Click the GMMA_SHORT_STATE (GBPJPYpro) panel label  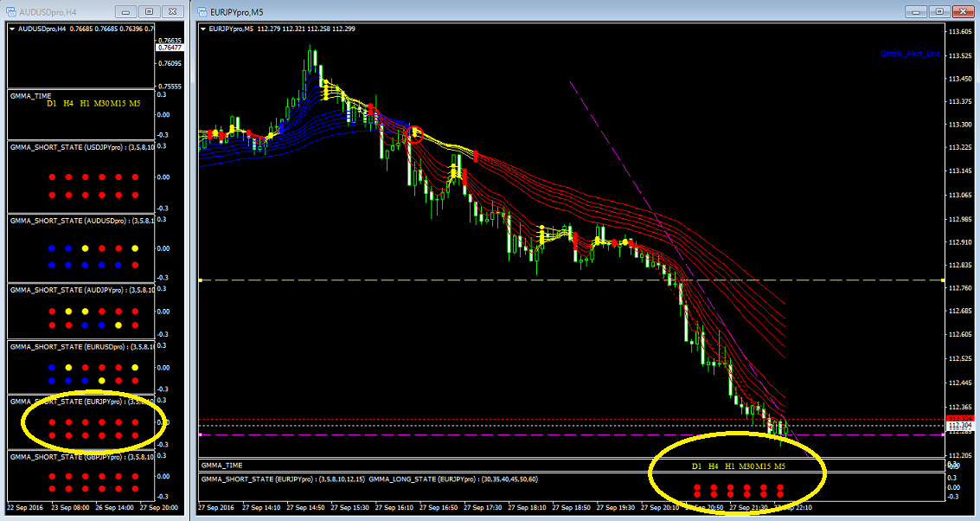pyautogui.click(x=82, y=457)
